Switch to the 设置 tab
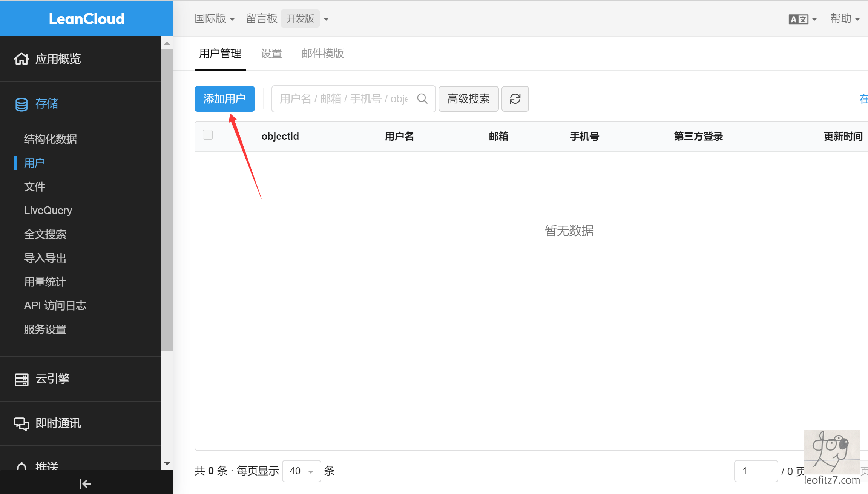 271,54
